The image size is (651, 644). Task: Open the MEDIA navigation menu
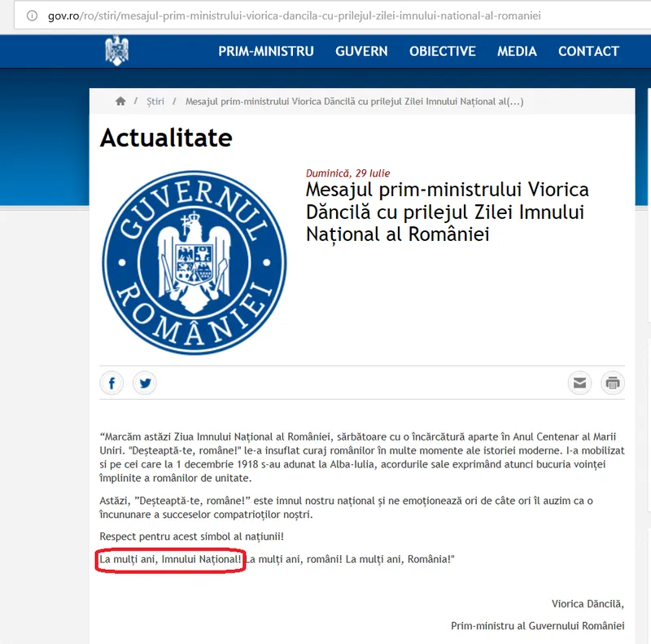click(517, 51)
